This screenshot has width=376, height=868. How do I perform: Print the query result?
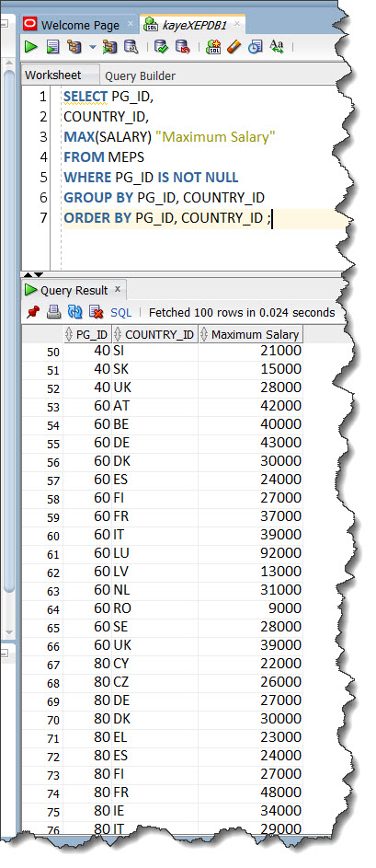(53, 312)
